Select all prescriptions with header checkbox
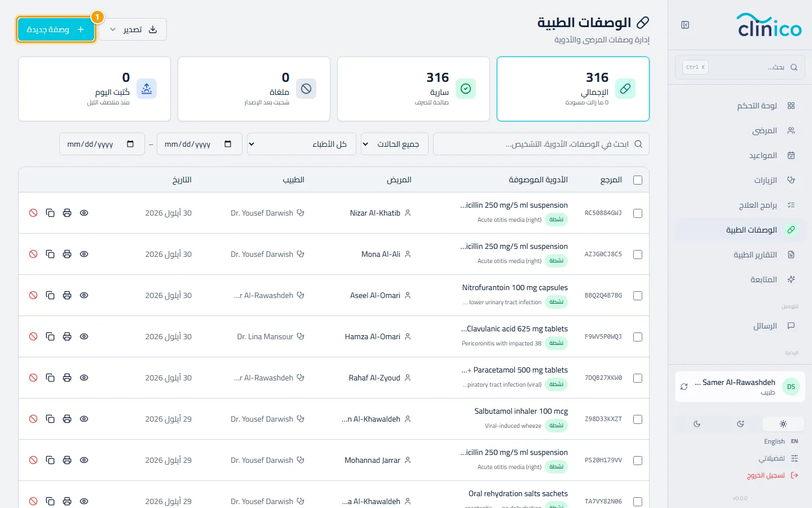This screenshot has height=508, width=812. click(638, 180)
